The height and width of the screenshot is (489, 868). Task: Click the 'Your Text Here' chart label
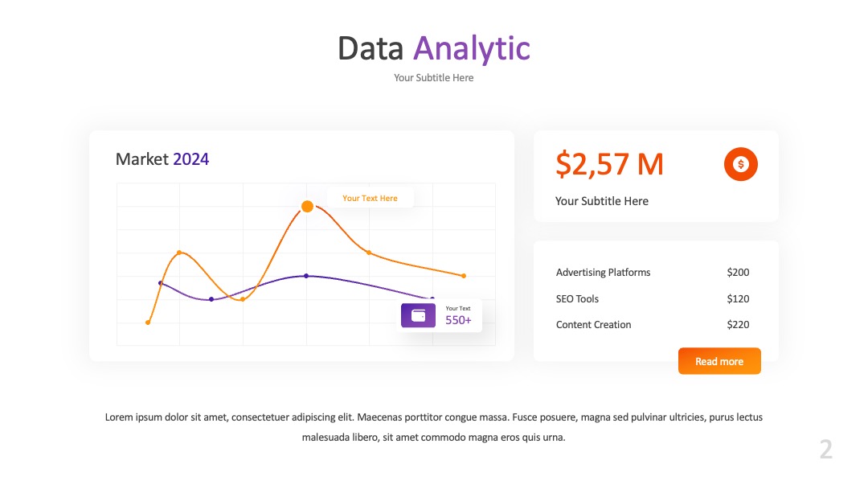point(370,199)
